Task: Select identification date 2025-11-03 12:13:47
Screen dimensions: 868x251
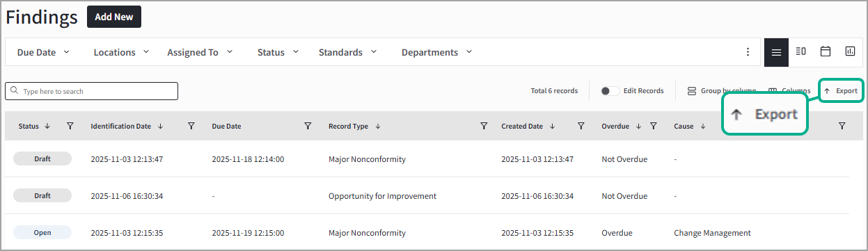Action: (x=127, y=159)
